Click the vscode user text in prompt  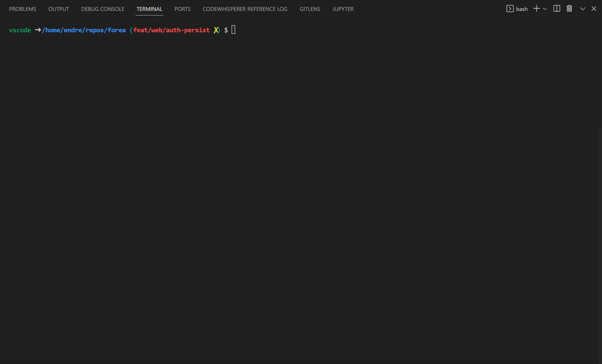click(20, 30)
